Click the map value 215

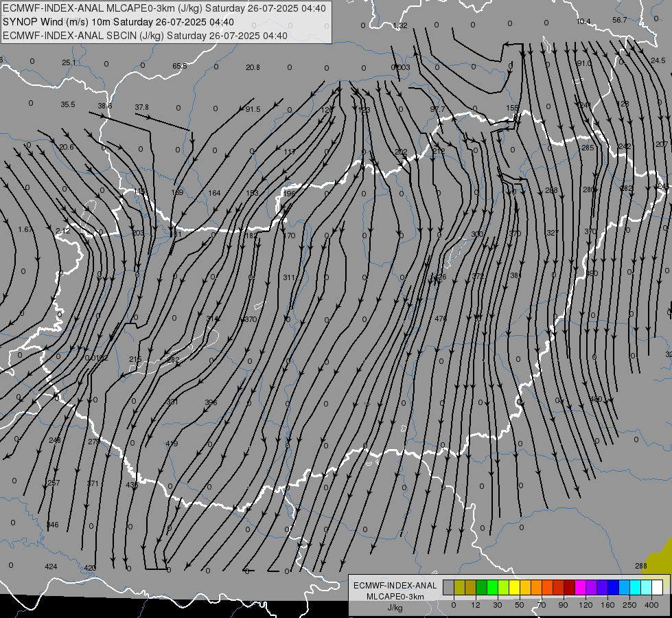(x=135, y=359)
